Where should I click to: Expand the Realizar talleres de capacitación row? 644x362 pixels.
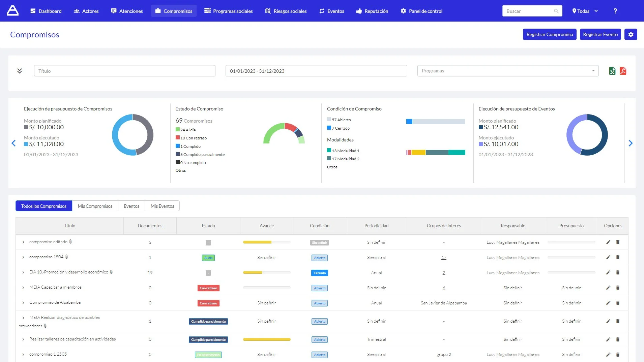point(23,339)
